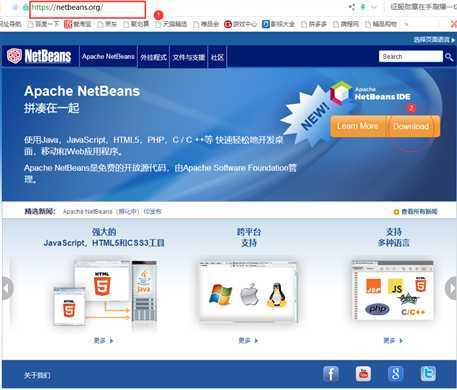This screenshot has width=457, height=390.
Task: Click the Search input field
Action: pos(411,56)
